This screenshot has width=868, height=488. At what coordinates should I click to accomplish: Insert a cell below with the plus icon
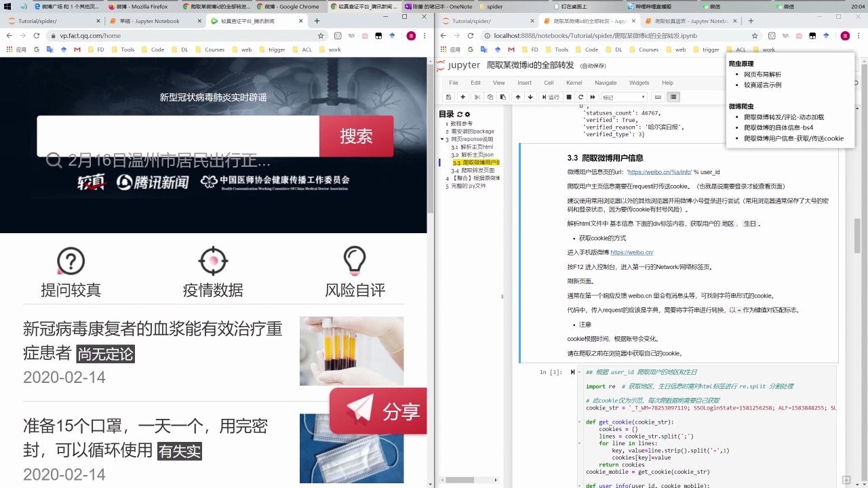pyautogui.click(x=462, y=97)
